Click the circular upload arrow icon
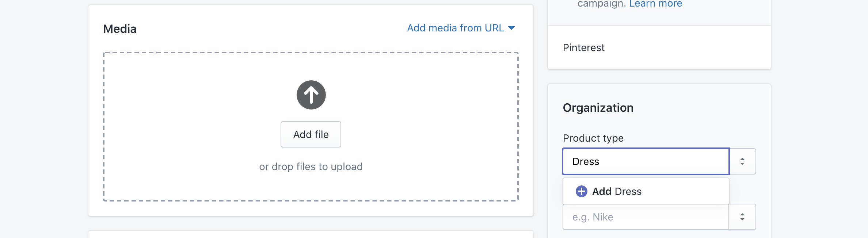This screenshot has height=238, width=868. [x=311, y=95]
